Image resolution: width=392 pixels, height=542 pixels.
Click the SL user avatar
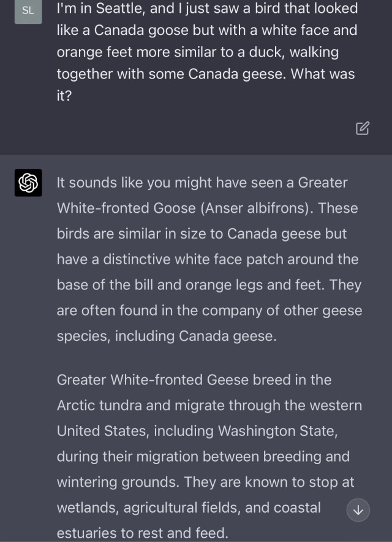coord(28,10)
